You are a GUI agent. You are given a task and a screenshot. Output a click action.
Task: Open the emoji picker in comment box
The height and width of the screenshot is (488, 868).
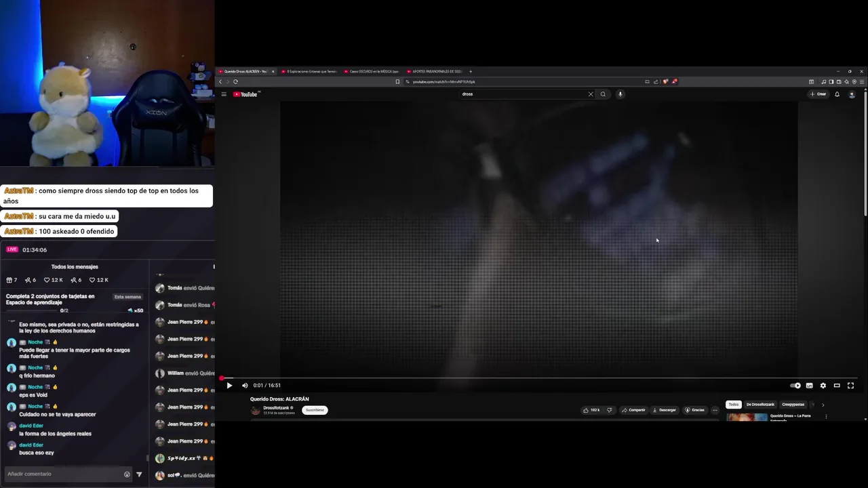(x=127, y=474)
